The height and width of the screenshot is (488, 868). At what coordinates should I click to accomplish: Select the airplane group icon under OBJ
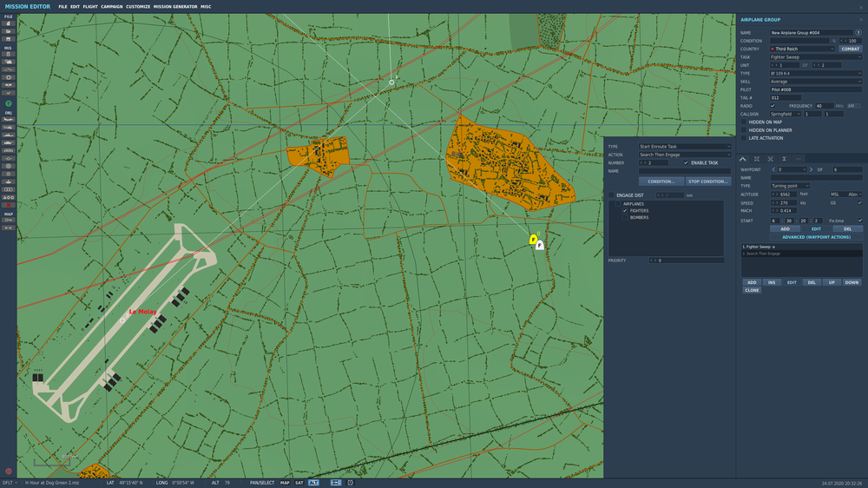click(8, 119)
